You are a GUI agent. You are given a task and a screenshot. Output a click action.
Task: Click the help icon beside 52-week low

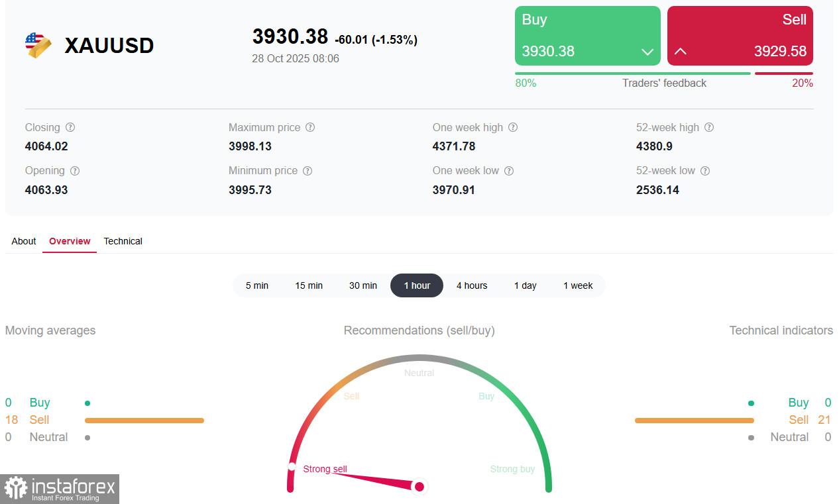[x=705, y=171]
